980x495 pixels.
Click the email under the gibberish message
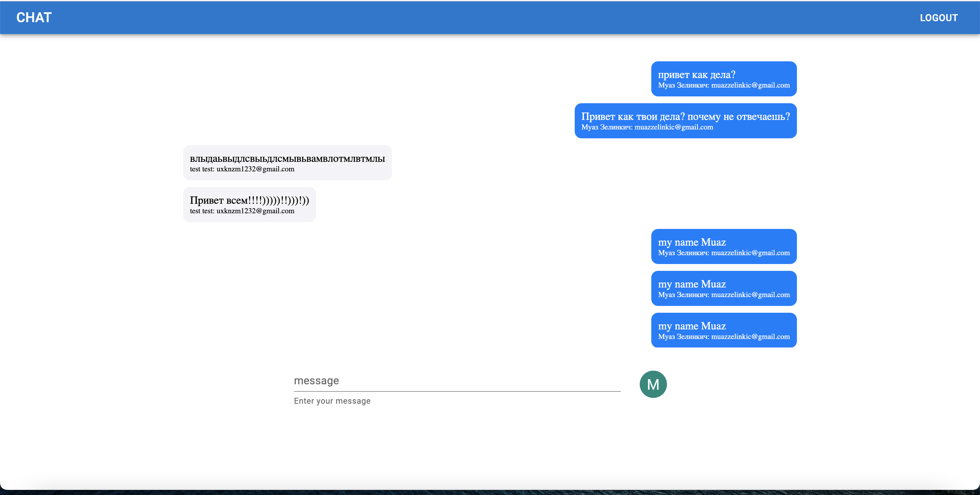pyautogui.click(x=255, y=169)
